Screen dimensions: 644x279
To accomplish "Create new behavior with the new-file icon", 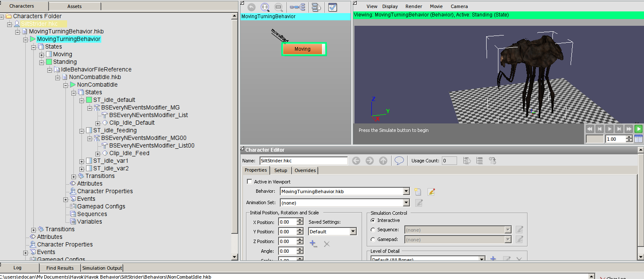I will 418,191.
